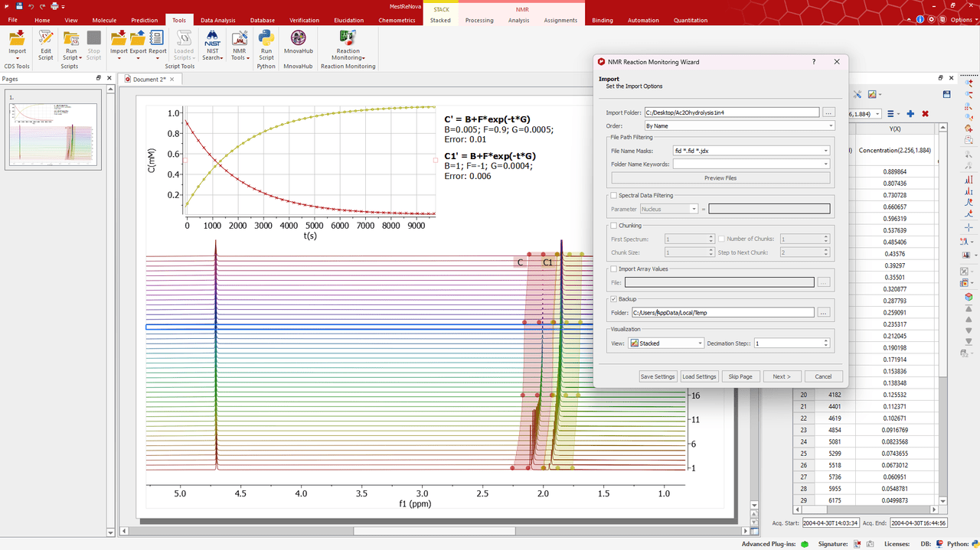The image size is (980, 550).
Task: Open the Folder Name Keywords dropdown
Action: point(751,164)
